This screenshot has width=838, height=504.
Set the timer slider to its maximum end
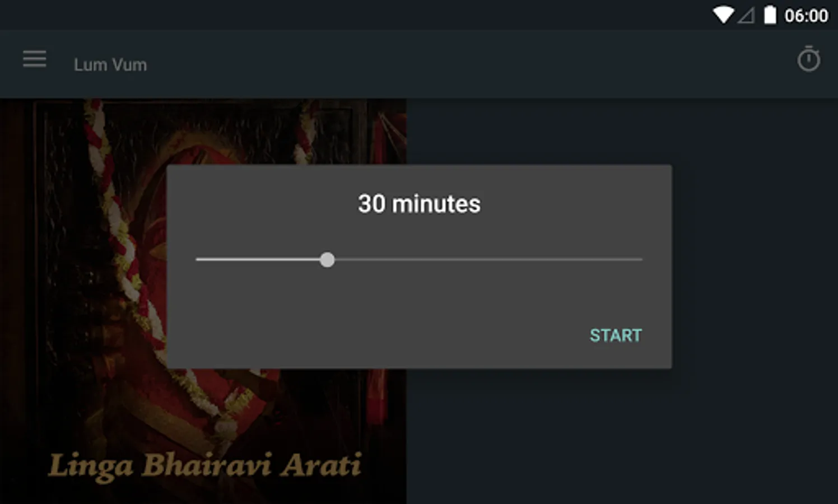point(641,260)
